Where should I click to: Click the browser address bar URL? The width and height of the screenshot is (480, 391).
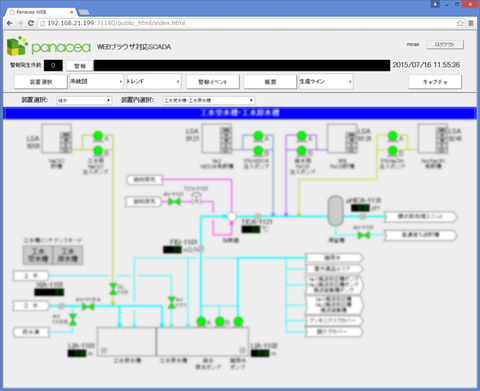(x=116, y=23)
